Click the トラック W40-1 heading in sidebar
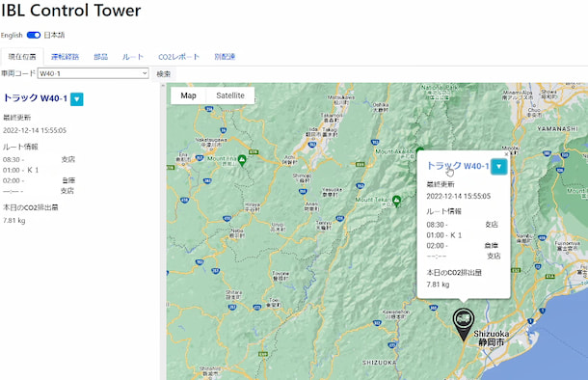Screen dimensions: 588x380 (36, 98)
